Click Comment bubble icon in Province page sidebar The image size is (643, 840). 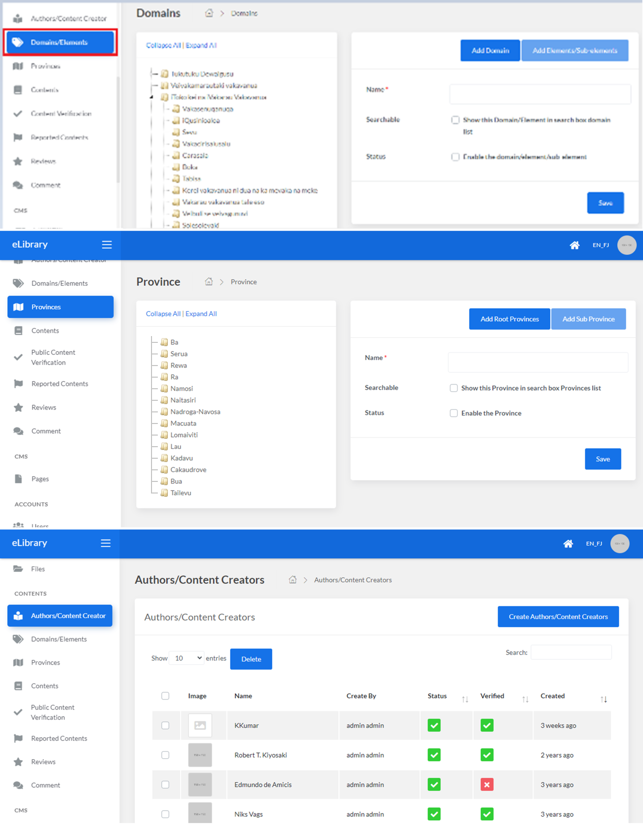(18, 431)
